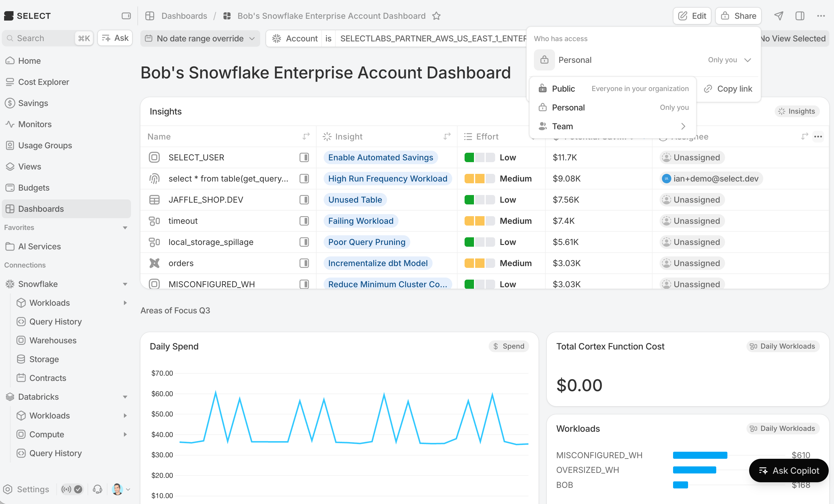Open the three-dot more options menu
The height and width of the screenshot is (504, 834).
(x=821, y=16)
